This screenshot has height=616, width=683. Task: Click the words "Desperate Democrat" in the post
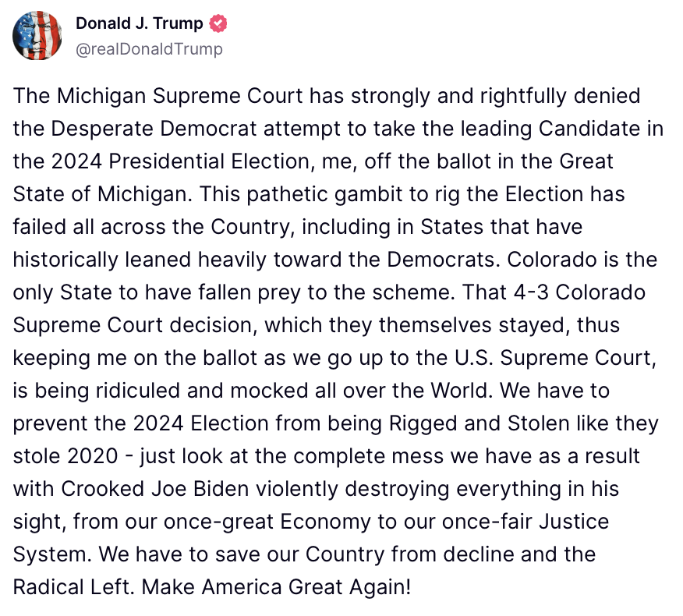pyautogui.click(x=154, y=129)
